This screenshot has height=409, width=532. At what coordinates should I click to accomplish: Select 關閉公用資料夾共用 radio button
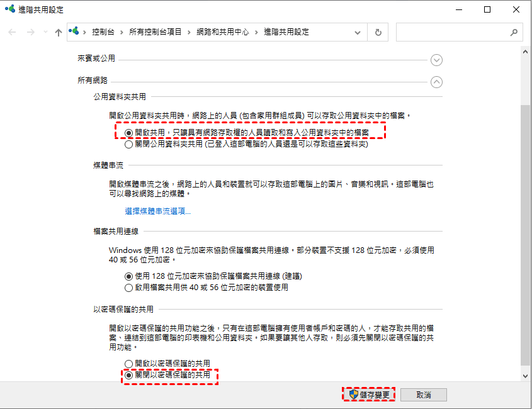click(x=129, y=143)
